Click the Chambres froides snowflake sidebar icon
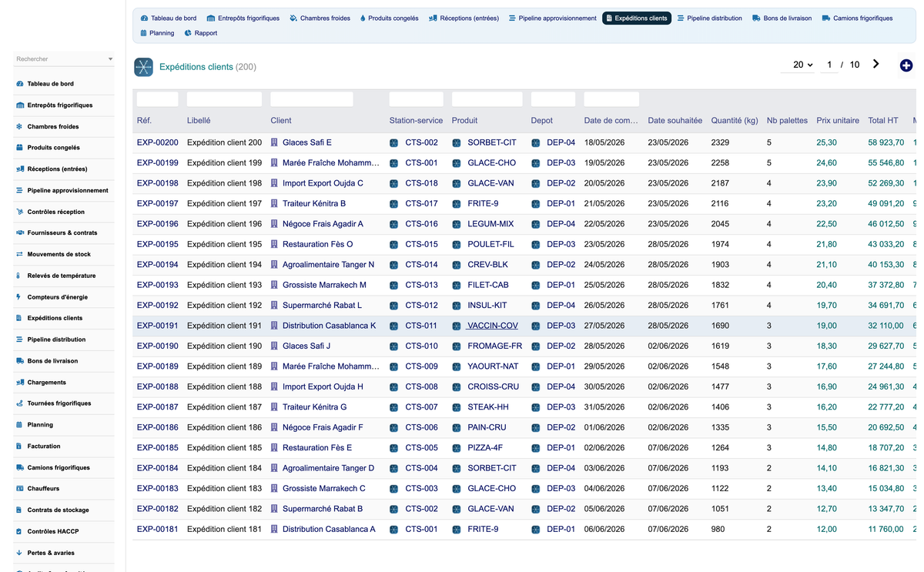This screenshot has height=572, width=924. point(19,126)
